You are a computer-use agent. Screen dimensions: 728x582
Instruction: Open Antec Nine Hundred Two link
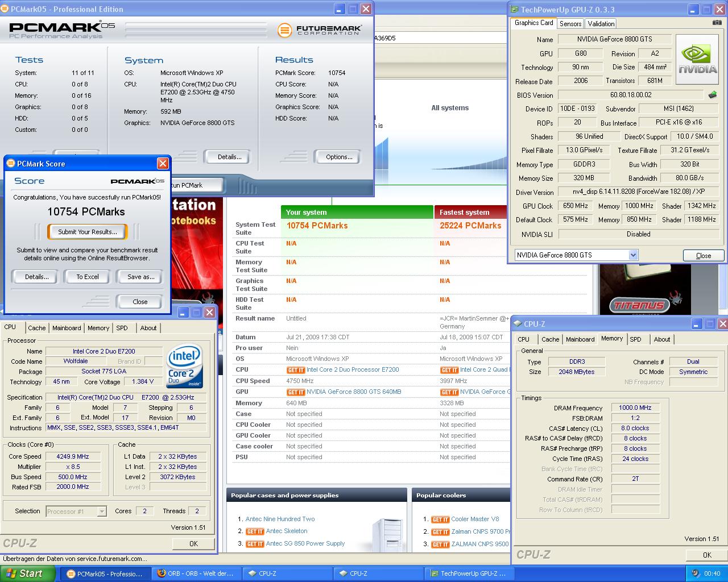280,519
